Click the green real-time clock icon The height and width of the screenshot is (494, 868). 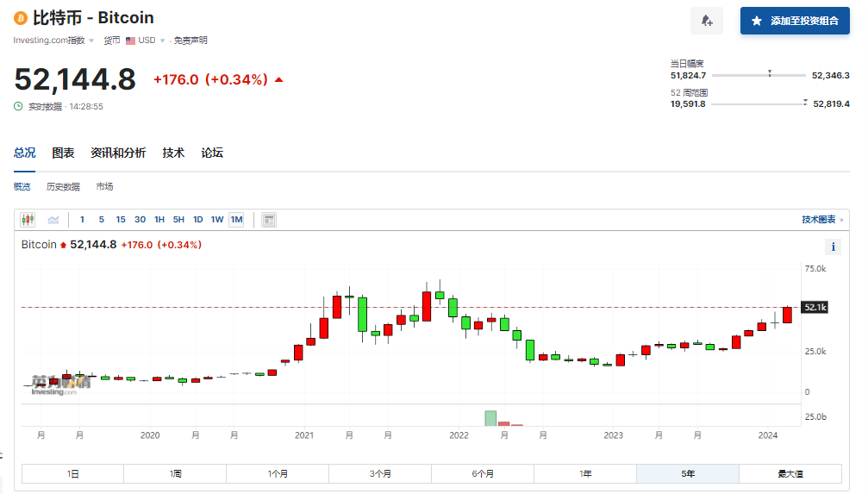pos(18,106)
